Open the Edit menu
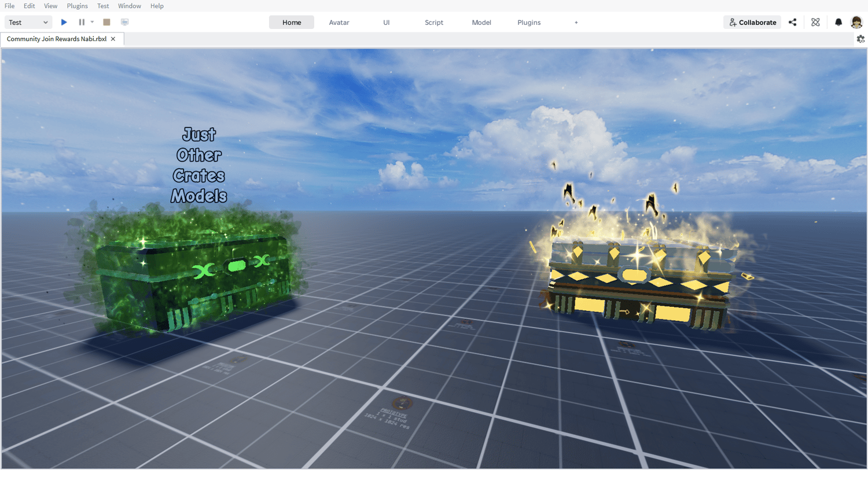This screenshot has height=488, width=868. [30, 6]
